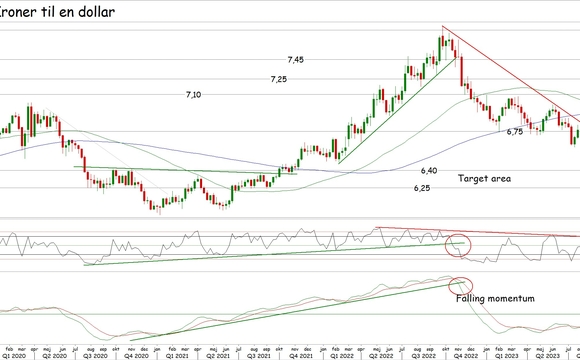Click the red circle on the momentum panel
The width and height of the screenshot is (580, 360).
click(461, 286)
